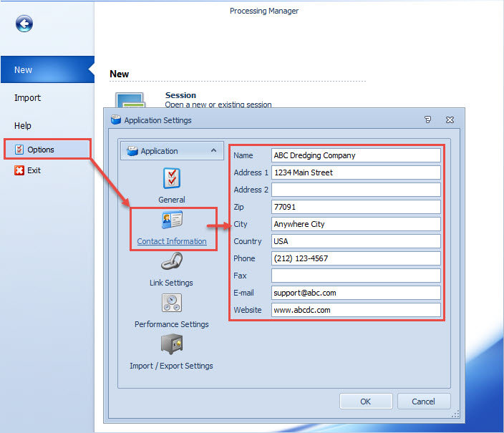504x433 pixels.
Task: Open the General settings checklist icon
Action: (x=172, y=178)
